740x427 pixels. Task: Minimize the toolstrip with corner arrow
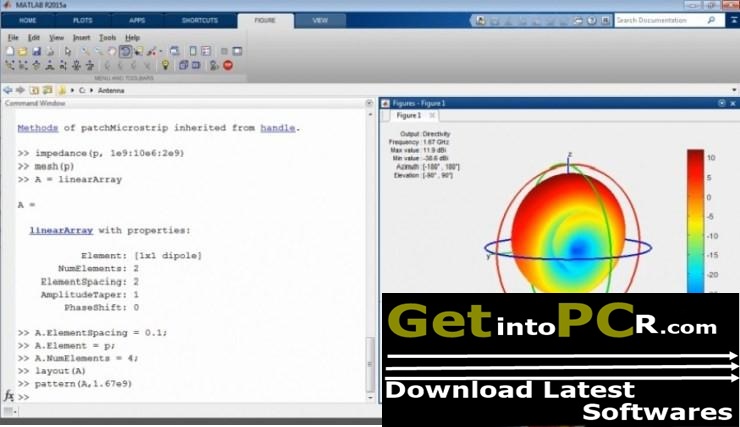pos(734,20)
